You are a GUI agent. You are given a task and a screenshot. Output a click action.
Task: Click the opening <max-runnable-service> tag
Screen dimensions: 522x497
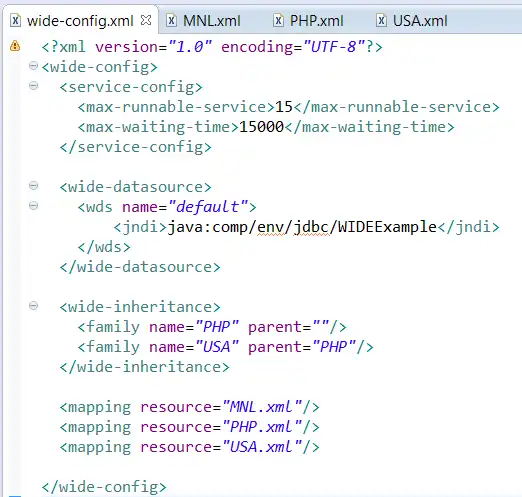pos(176,107)
